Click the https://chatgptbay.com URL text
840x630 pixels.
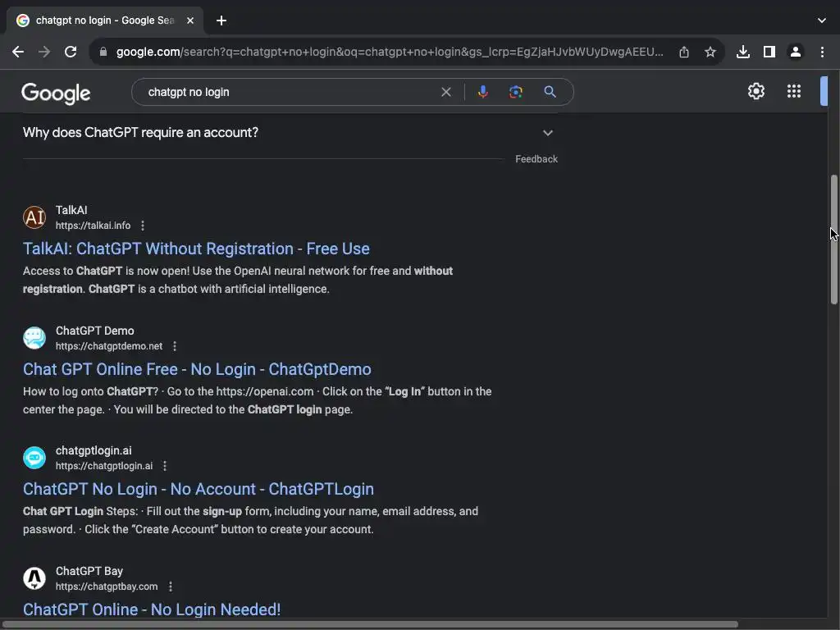point(107,587)
